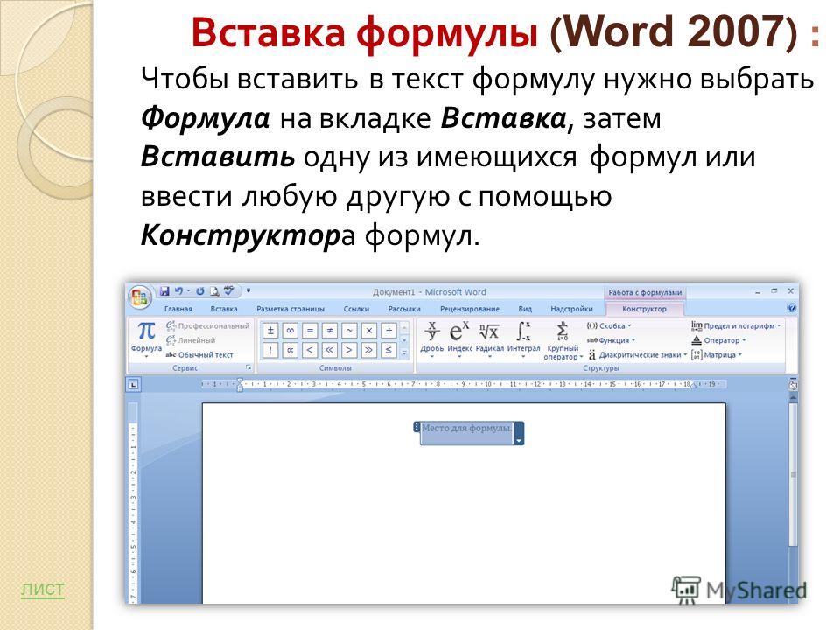Insert the infinity ∞ symbol
The height and width of the screenshot is (630, 840).
290,331
